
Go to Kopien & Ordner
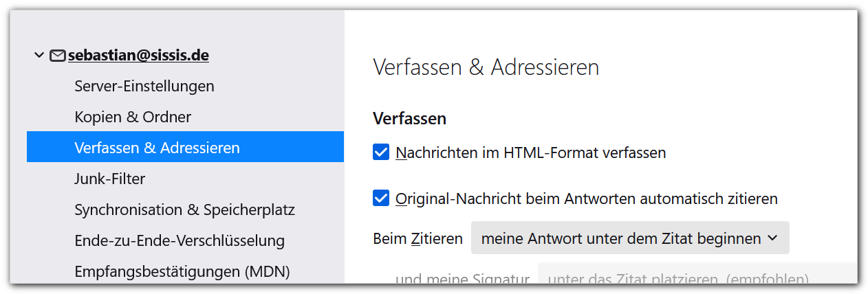coord(133,117)
